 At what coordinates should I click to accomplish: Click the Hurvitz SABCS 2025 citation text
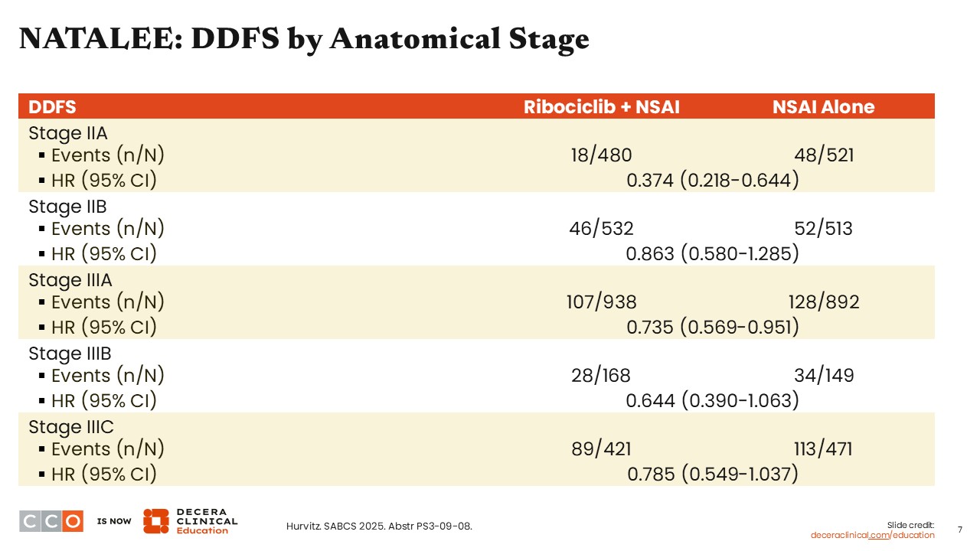379,526
